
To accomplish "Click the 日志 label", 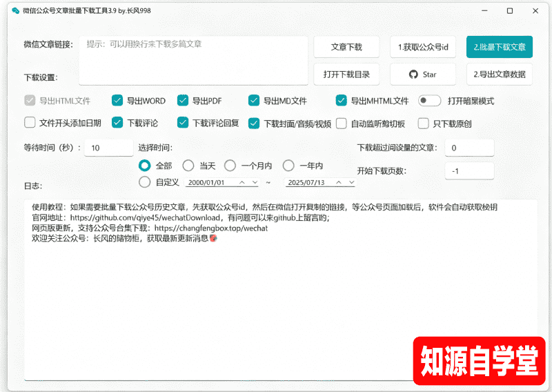I will (33, 186).
